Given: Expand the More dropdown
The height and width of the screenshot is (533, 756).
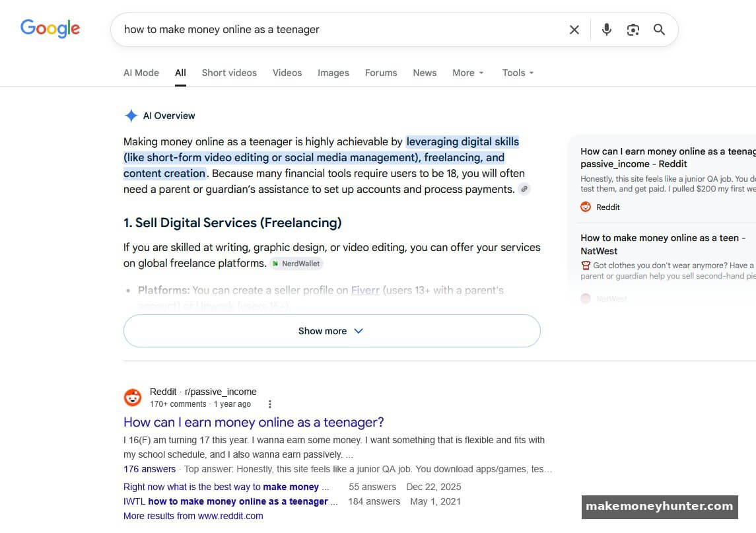Looking at the screenshot, I should pyautogui.click(x=467, y=73).
